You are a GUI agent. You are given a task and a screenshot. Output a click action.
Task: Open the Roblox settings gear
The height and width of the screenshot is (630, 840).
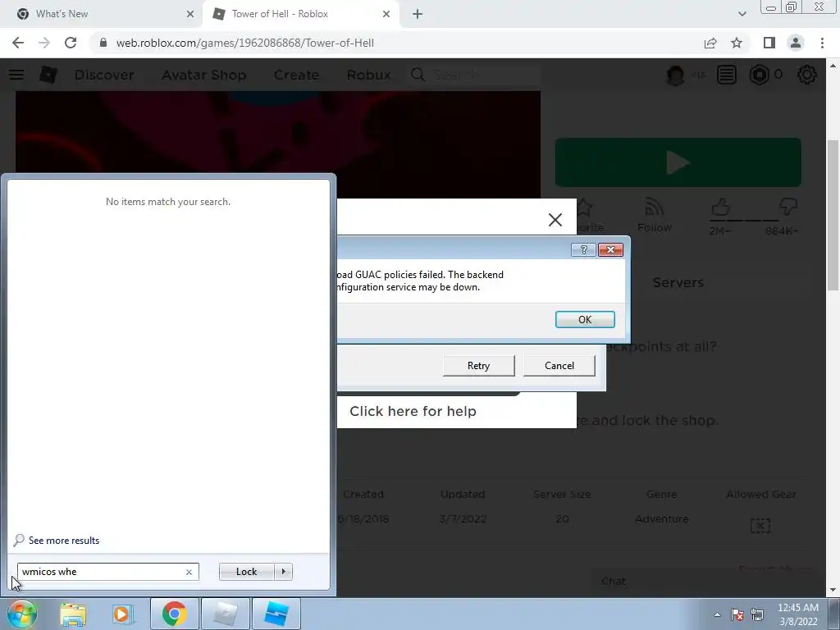click(x=807, y=75)
